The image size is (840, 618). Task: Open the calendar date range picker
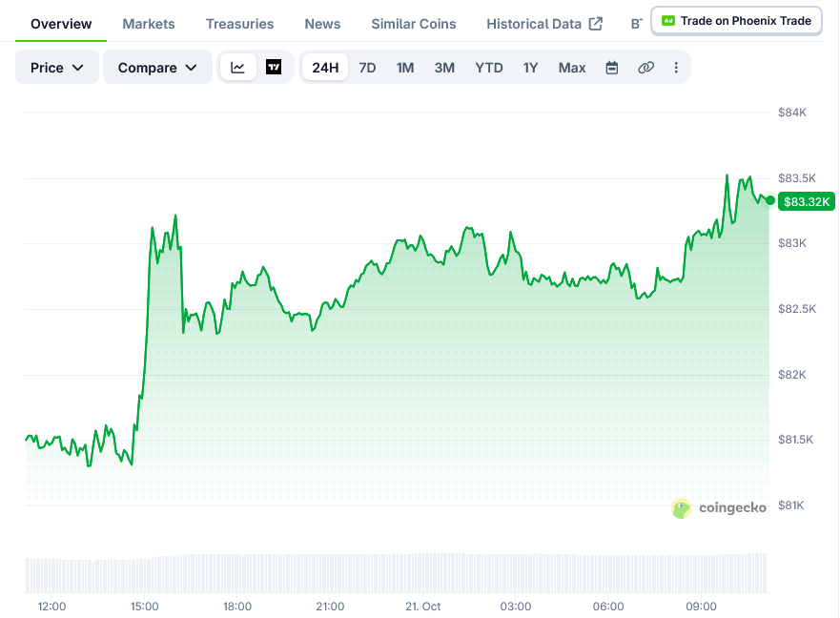tap(612, 68)
